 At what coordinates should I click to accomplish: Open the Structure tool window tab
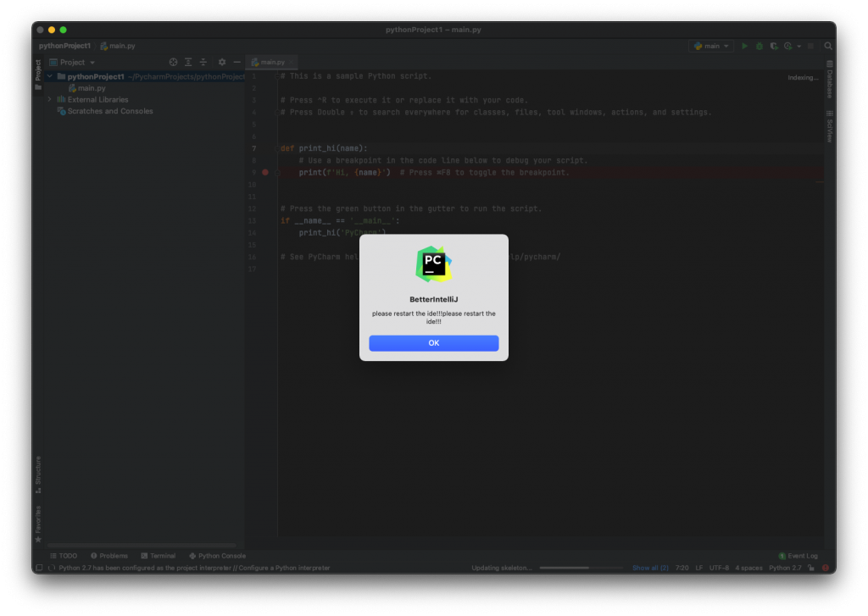(x=38, y=474)
